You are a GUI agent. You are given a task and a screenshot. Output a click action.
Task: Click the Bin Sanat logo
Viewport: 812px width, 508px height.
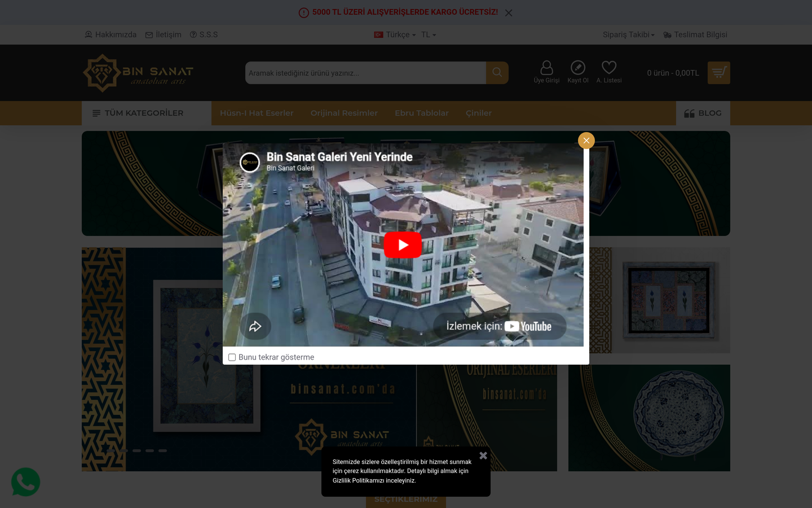(138, 73)
